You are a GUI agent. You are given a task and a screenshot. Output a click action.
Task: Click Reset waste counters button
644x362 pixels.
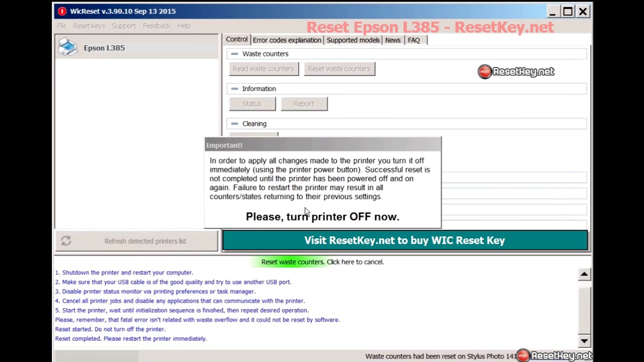click(339, 69)
